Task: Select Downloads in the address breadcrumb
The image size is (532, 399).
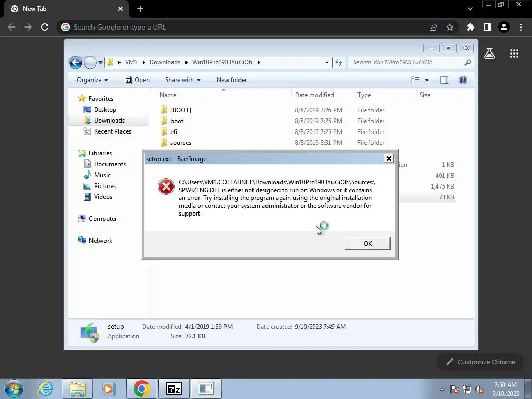Action: [165, 62]
